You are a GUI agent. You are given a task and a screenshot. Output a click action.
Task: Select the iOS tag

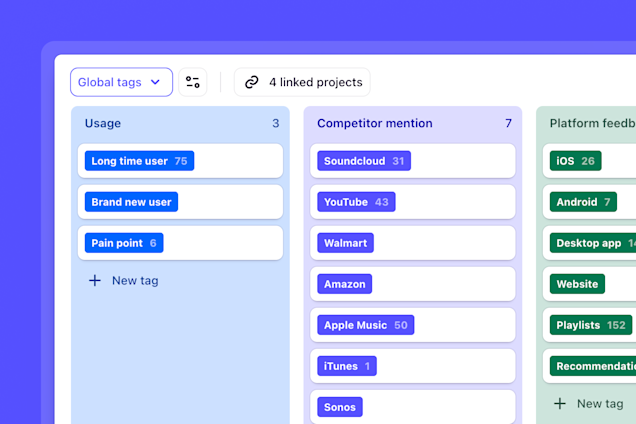click(576, 161)
